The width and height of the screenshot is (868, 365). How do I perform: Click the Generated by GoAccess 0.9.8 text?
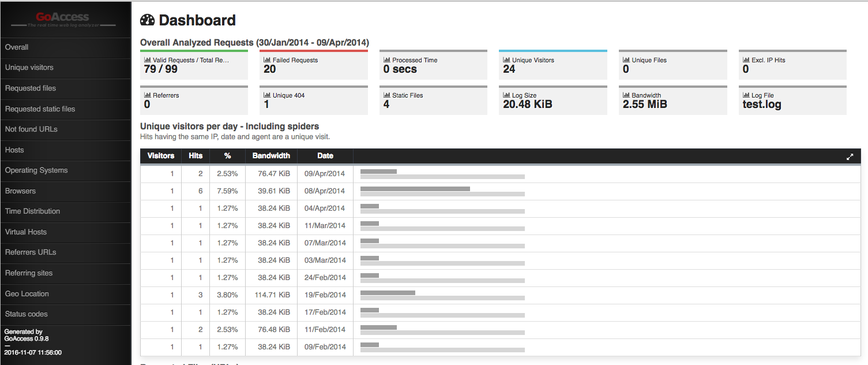27,336
